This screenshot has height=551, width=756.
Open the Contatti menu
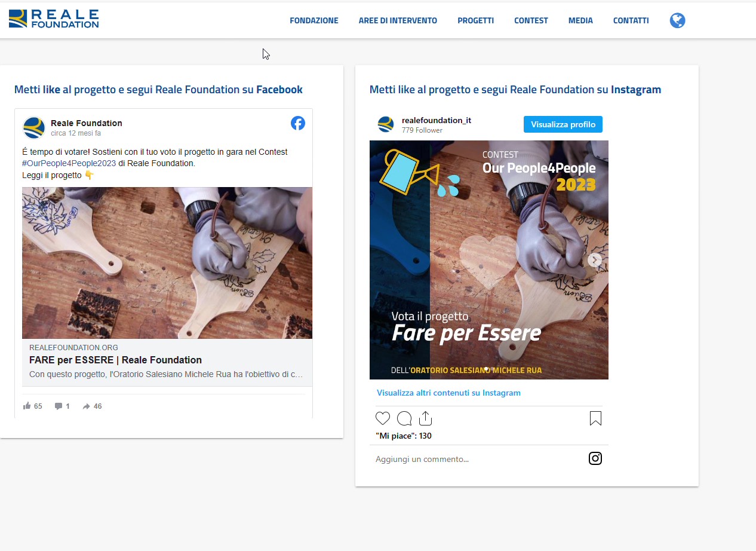tap(631, 20)
